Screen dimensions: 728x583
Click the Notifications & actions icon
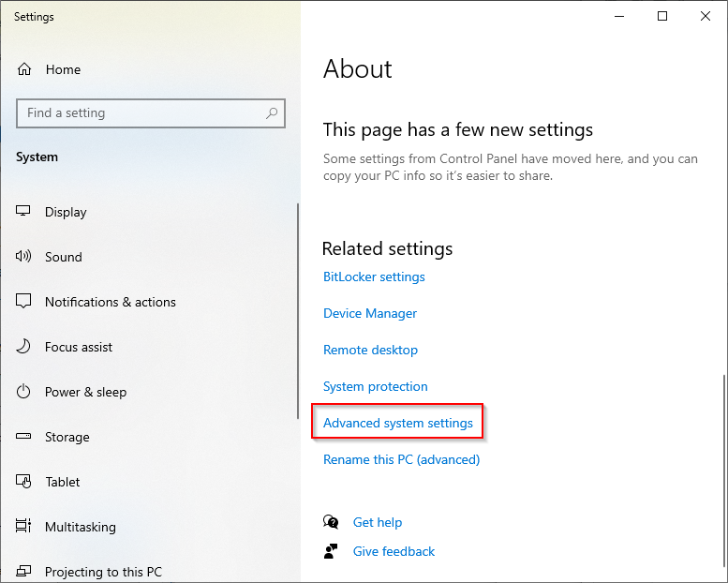24,302
